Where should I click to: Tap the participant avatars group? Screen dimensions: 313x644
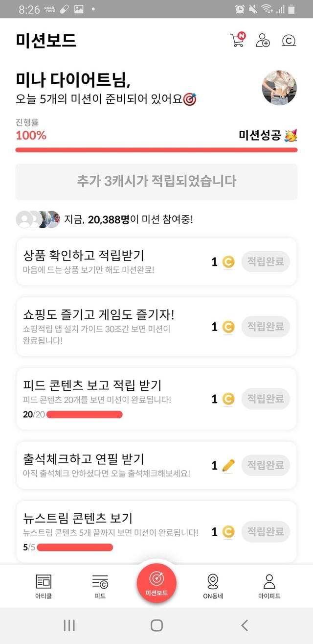[x=38, y=219]
